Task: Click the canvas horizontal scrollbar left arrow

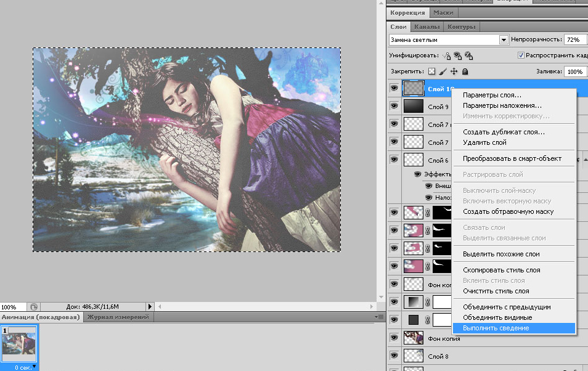Action: point(160,306)
